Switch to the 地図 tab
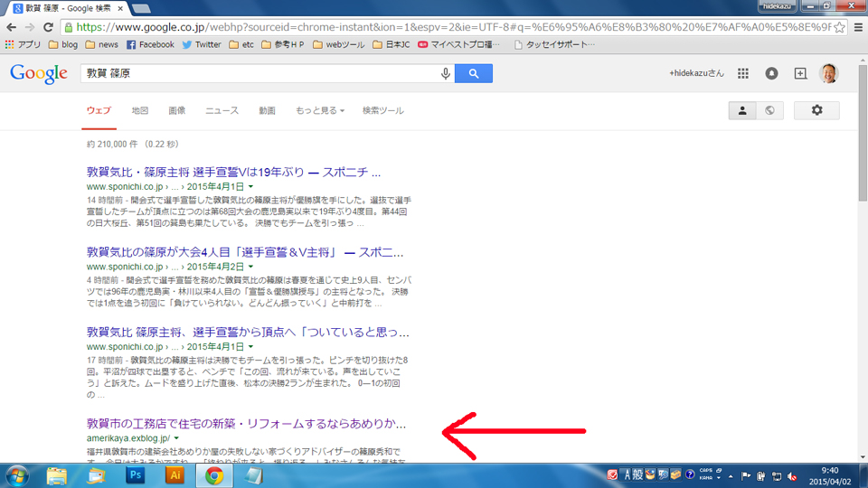Image resolution: width=868 pixels, height=488 pixels. click(x=140, y=110)
